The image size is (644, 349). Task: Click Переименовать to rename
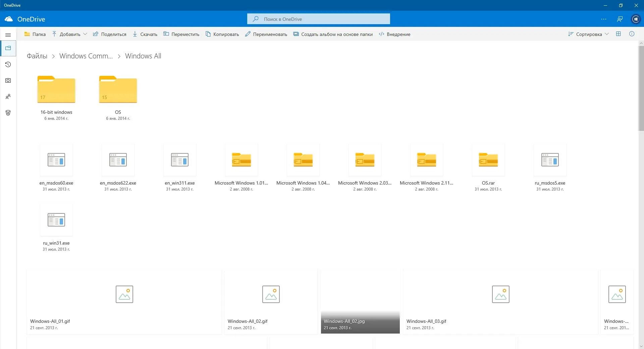[x=266, y=34]
